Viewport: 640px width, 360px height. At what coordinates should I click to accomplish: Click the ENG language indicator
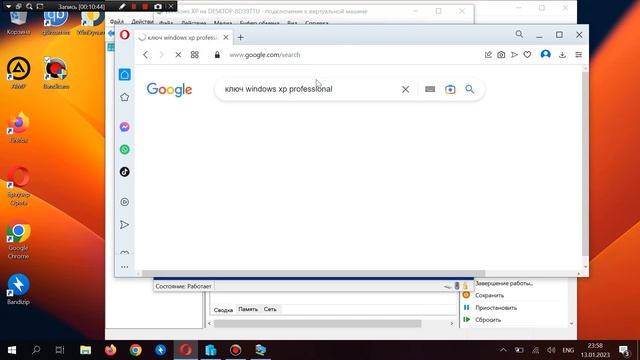tap(568, 351)
